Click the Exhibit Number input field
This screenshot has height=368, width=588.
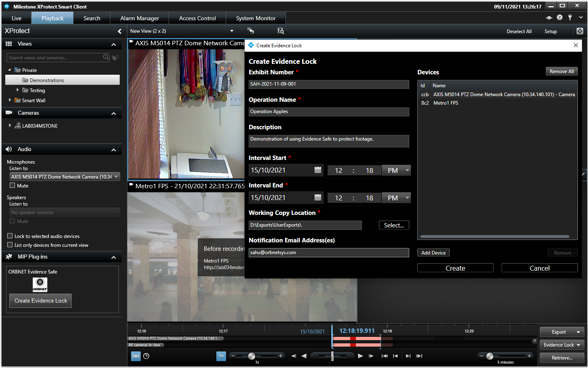point(329,84)
